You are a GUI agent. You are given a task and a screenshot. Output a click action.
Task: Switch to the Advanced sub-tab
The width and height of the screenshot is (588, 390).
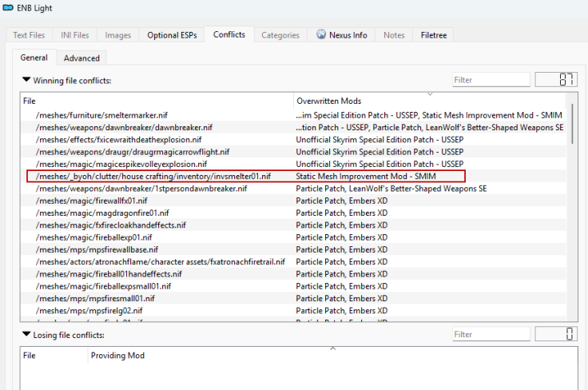(81, 58)
